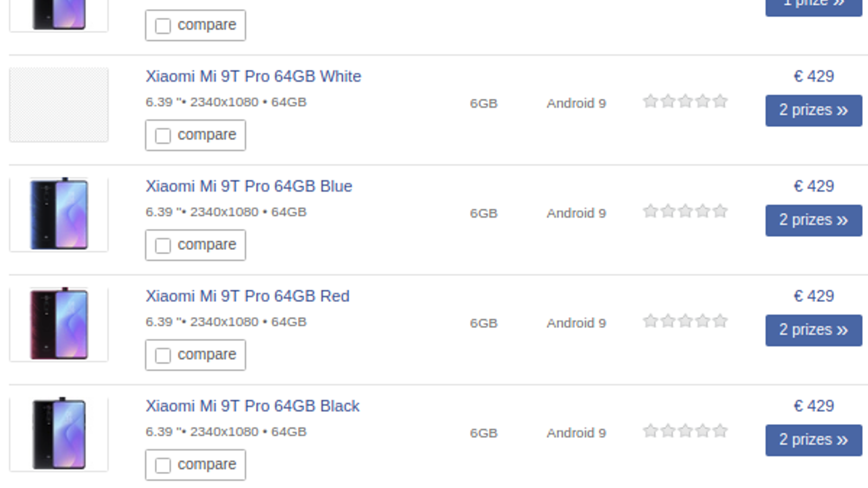Open the Xiaomi Mi 9T Pro 64GB Black link
This screenshot has height=488, width=868.
coord(252,406)
